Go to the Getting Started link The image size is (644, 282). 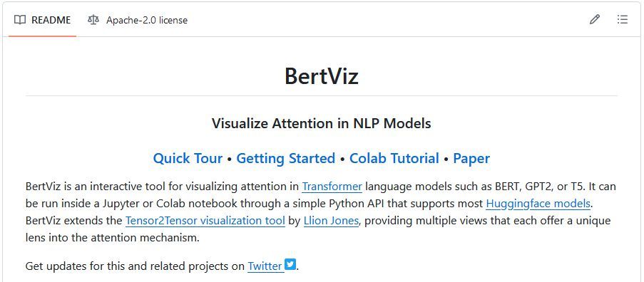coord(286,158)
